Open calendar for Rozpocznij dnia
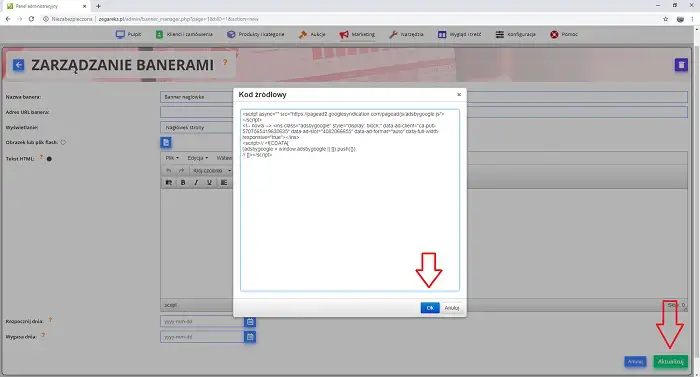Image resolution: width=700 pixels, height=377 pixels. 250,322
